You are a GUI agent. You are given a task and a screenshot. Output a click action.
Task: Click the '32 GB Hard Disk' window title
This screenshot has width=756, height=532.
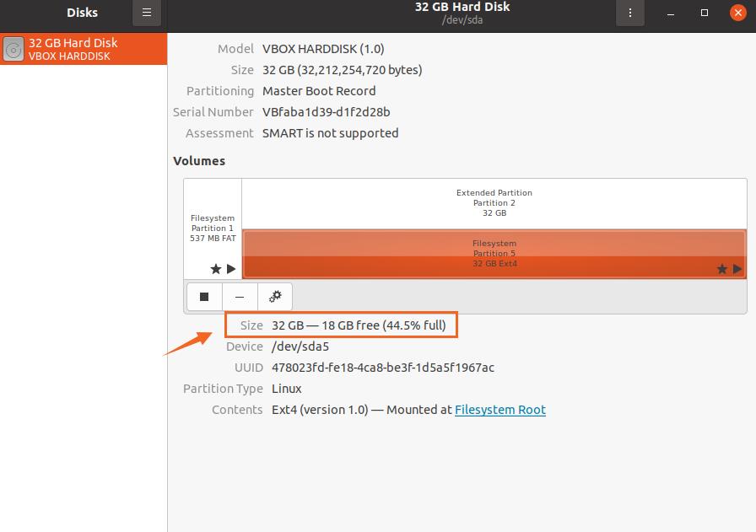[x=462, y=7]
